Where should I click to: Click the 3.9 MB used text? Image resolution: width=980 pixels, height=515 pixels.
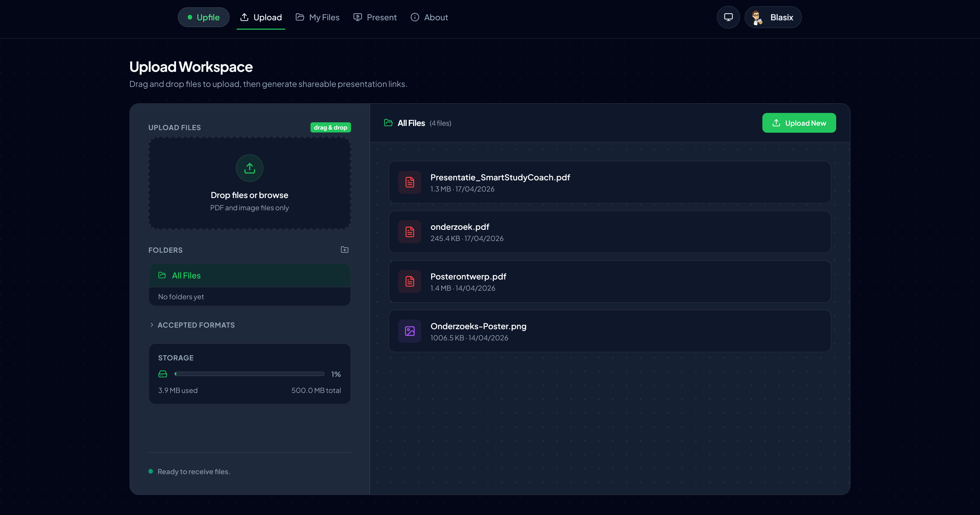(x=178, y=390)
